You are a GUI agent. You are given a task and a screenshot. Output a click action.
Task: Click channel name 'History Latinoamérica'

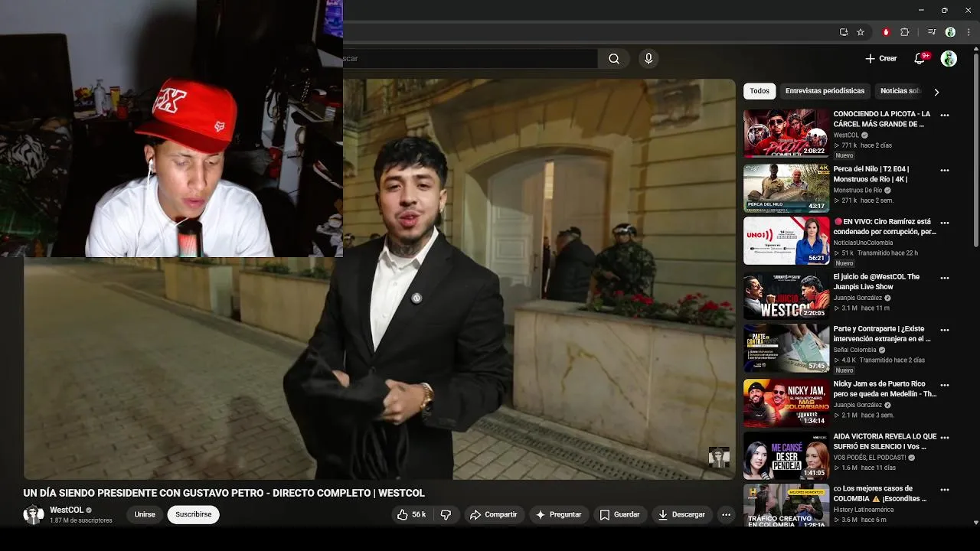coord(864,510)
